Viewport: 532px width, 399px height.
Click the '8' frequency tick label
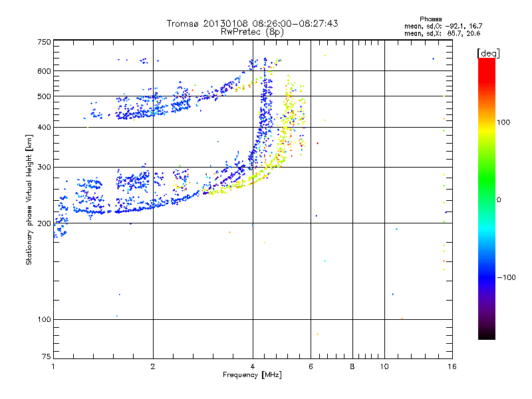(352, 366)
